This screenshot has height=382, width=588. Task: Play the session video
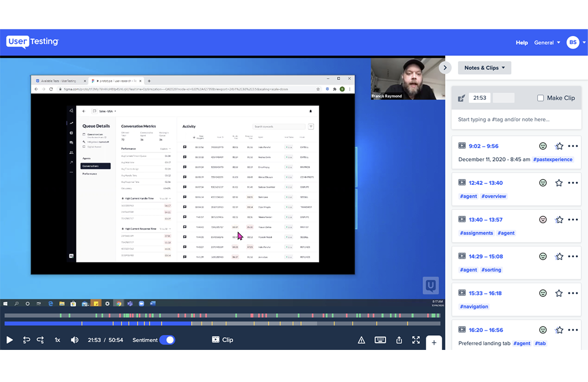(x=10, y=340)
